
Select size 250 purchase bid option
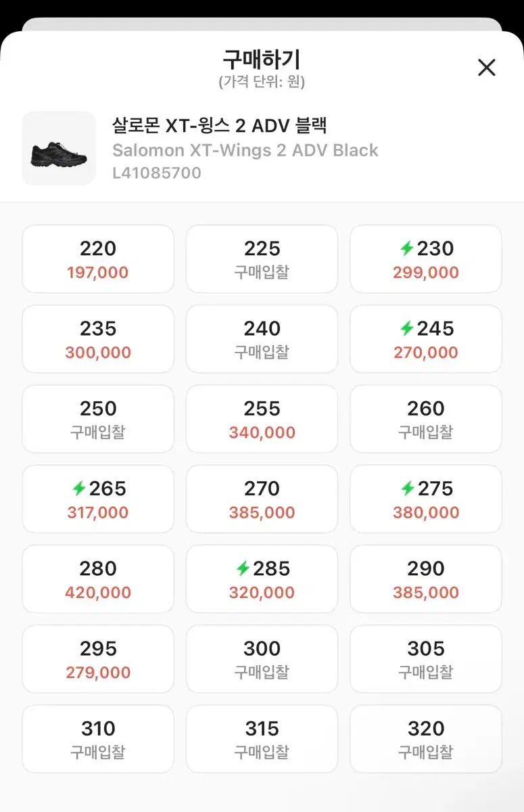(98, 419)
